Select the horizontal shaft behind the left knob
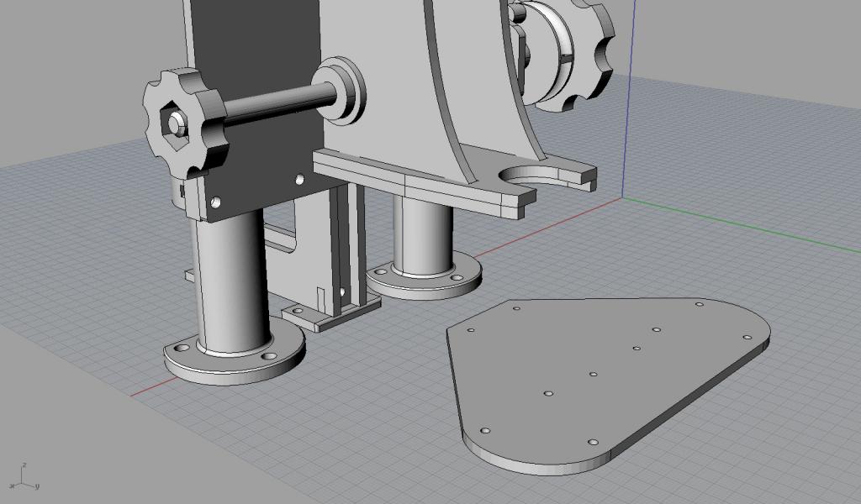Viewport: 861px width, 504px height. point(269,101)
